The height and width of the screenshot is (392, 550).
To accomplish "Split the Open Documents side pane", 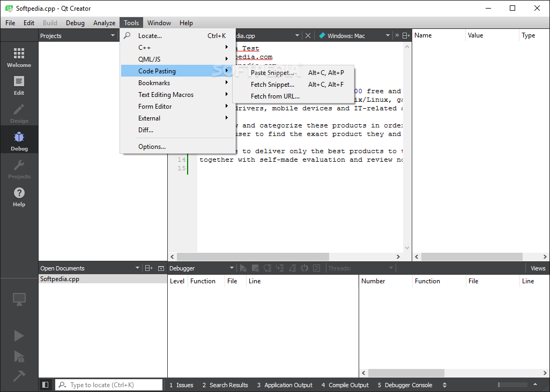I will [x=148, y=268].
